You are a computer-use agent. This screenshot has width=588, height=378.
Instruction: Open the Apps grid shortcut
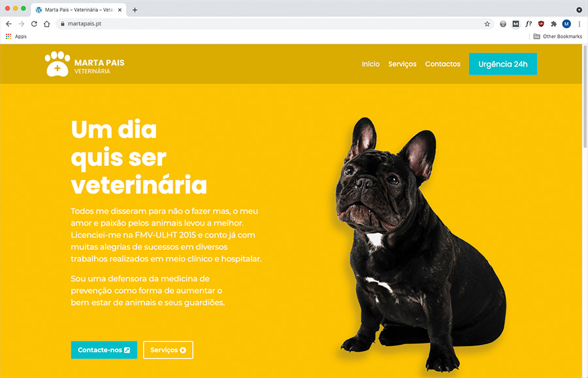pos(16,37)
